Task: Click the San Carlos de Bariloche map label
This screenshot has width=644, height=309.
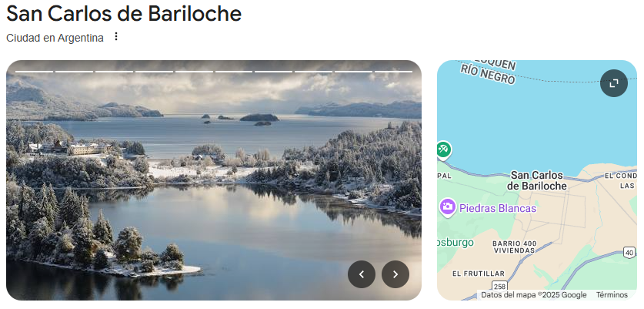Action: coord(537,180)
